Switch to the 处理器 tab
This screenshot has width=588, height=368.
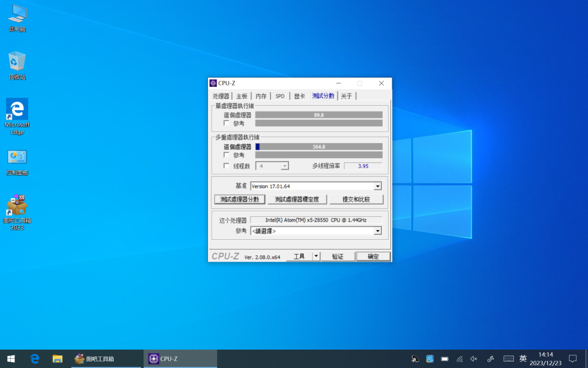[220, 96]
